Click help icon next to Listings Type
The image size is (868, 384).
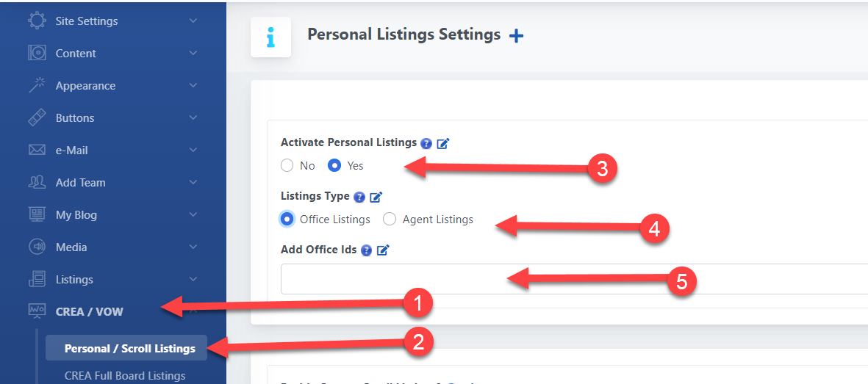click(359, 197)
